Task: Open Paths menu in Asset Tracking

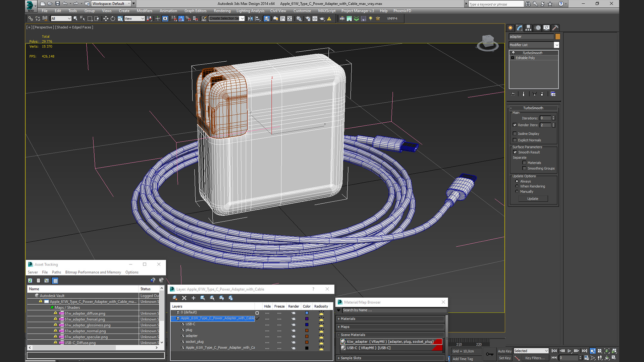Action: click(56, 272)
